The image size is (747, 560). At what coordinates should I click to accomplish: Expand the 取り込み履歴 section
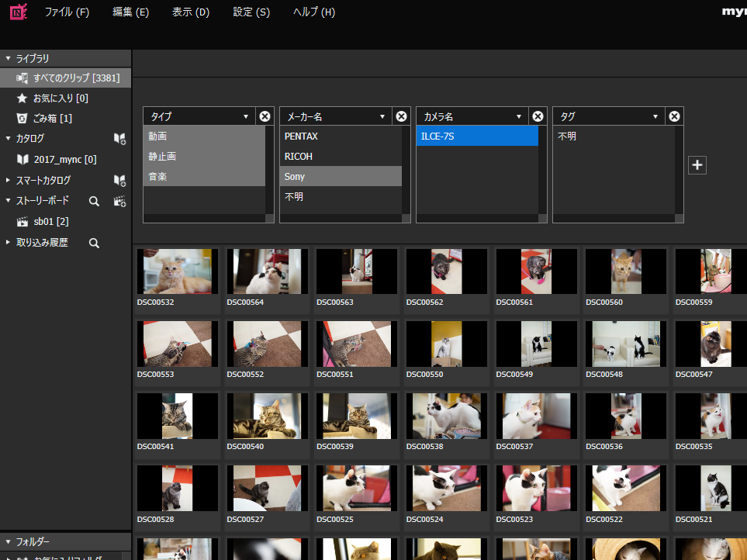(x=8, y=242)
